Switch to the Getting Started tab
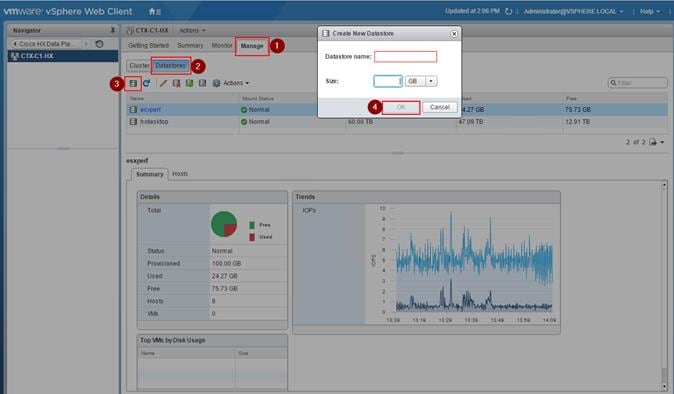Viewport: 674px width, 394px height. (148, 46)
